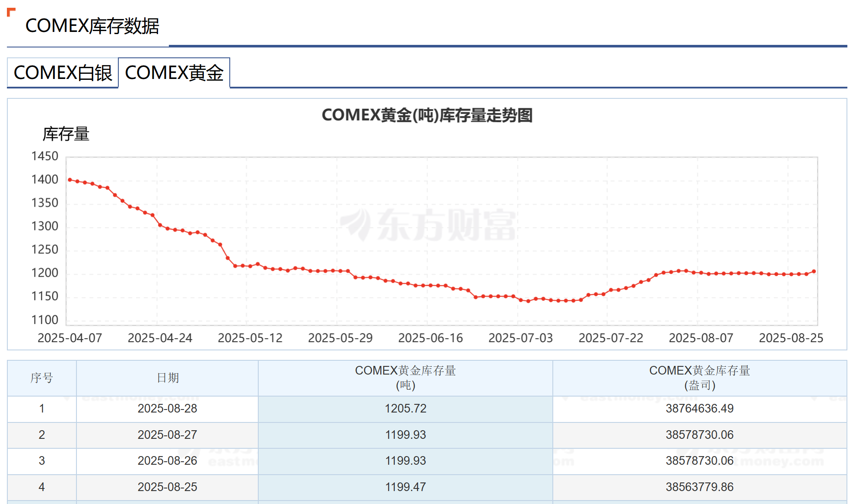Click the 2025-08-28 date cell
The height and width of the screenshot is (504, 856).
click(167, 409)
